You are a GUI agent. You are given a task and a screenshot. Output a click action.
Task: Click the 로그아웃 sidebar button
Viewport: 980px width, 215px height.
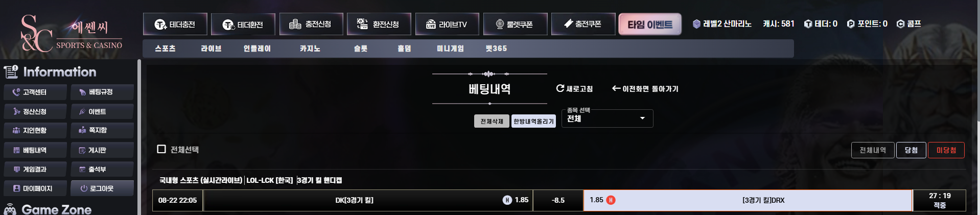(102, 188)
